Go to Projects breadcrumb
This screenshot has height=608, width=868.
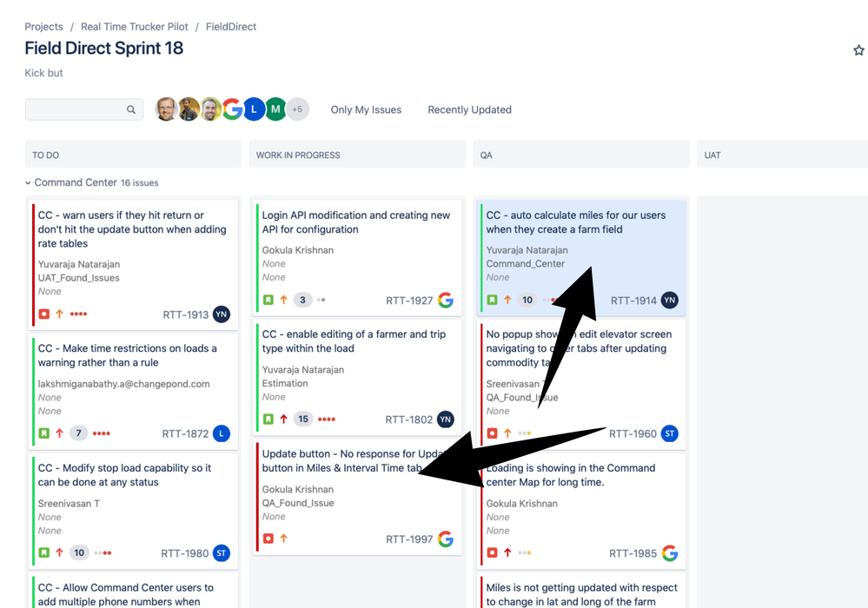[43, 27]
